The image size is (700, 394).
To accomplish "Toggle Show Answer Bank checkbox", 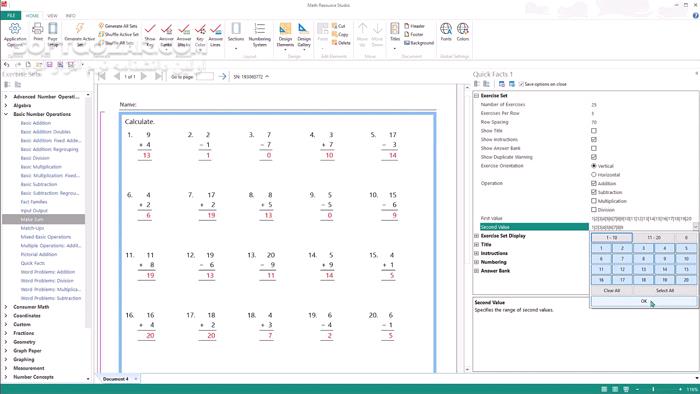I will tap(594, 148).
